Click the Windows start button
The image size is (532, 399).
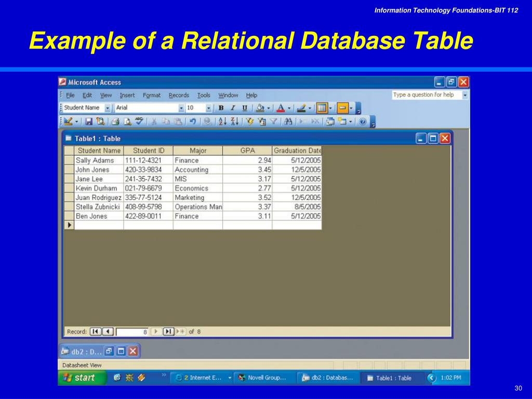click(82, 377)
